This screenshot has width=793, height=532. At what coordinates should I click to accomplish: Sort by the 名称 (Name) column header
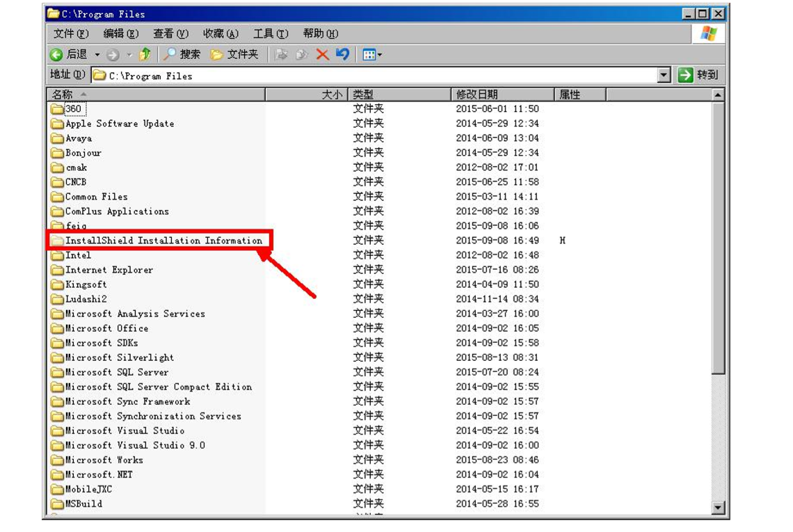(x=156, y=95)
